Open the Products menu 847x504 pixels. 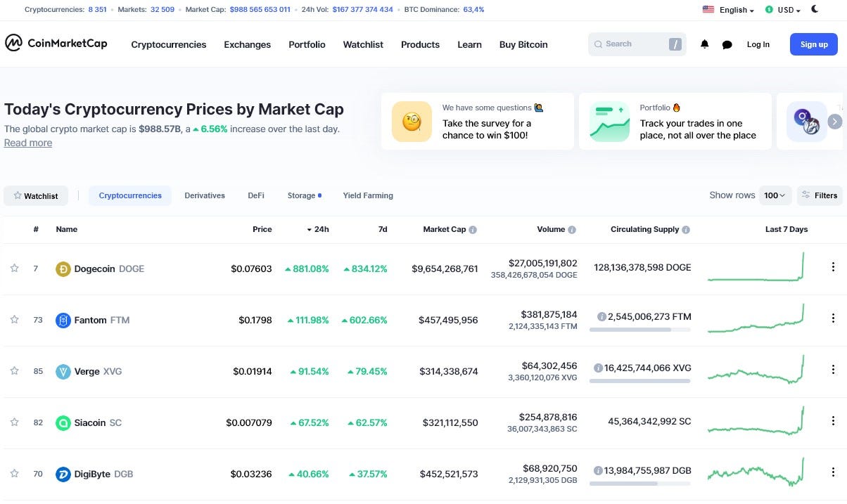[x=420, y=44]
